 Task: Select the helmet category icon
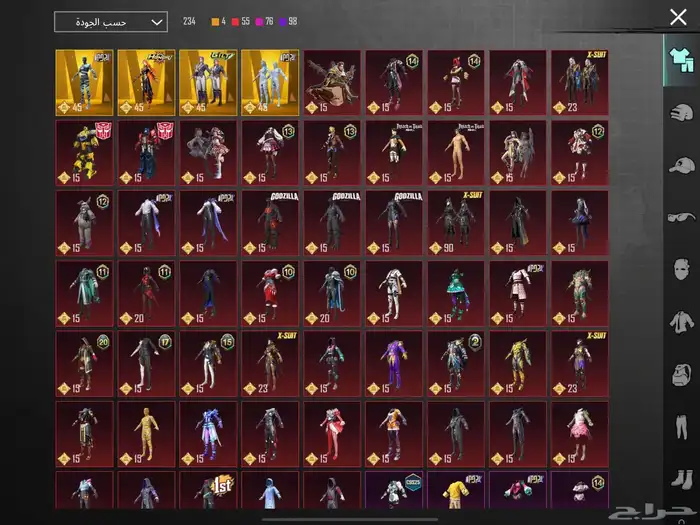click(680, 111)
